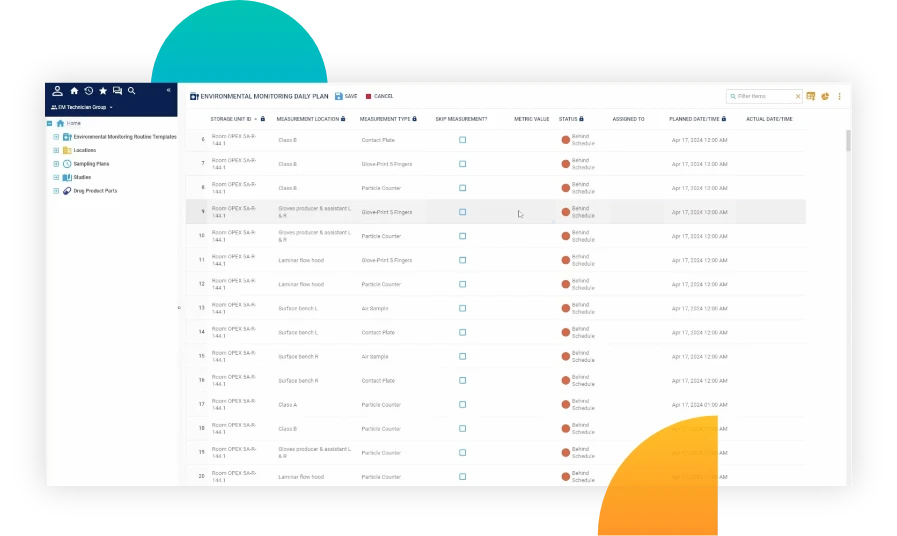
Task: Open the recent history clock icon
Action: (x=88, y=91)
